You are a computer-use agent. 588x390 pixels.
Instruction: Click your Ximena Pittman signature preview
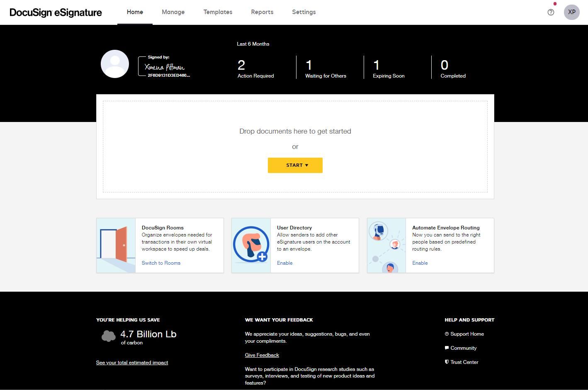[x=165, y=66]
